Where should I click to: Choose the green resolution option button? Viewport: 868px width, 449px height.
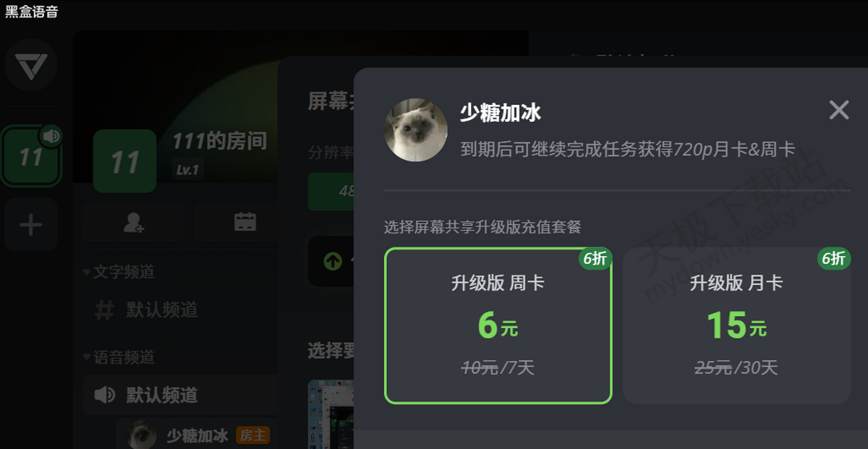[x=331, y=192]
